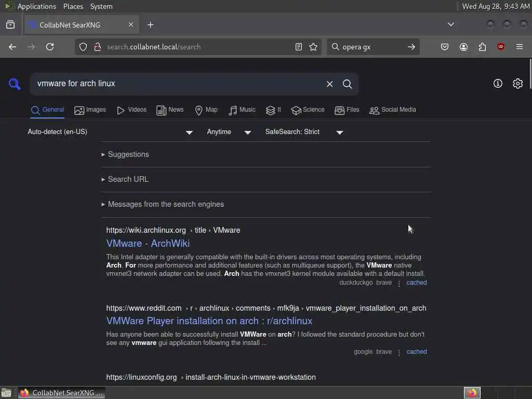Expand the Suggestions section
This screenshot has height=399, width=532.
coord(125,154)
